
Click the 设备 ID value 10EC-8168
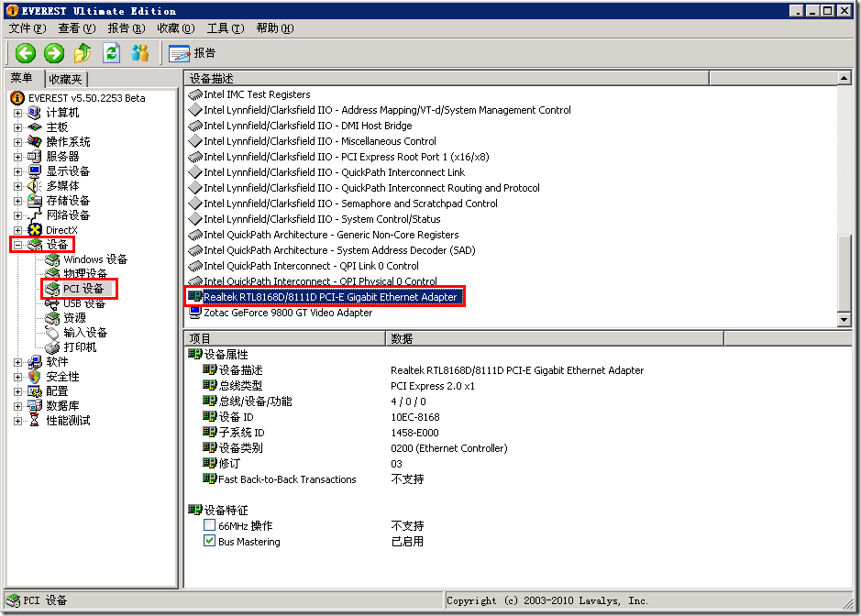coord(415,417)
